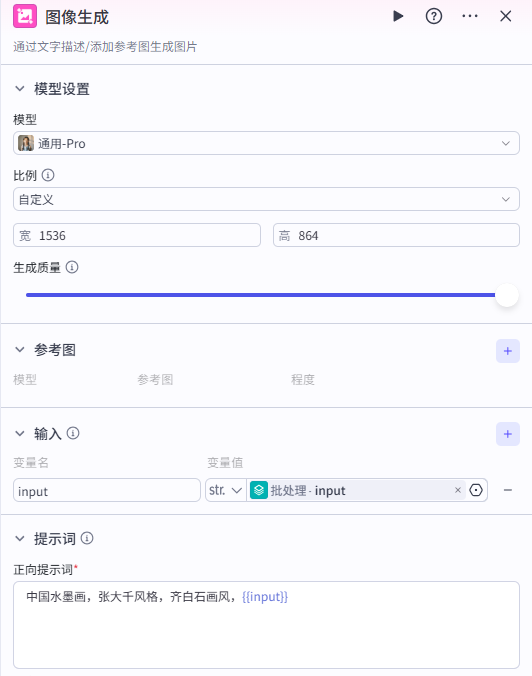This screenshot has height=676, width=532.
Task: Click the 生成质量 slider handle
Action: coord(507,295)
